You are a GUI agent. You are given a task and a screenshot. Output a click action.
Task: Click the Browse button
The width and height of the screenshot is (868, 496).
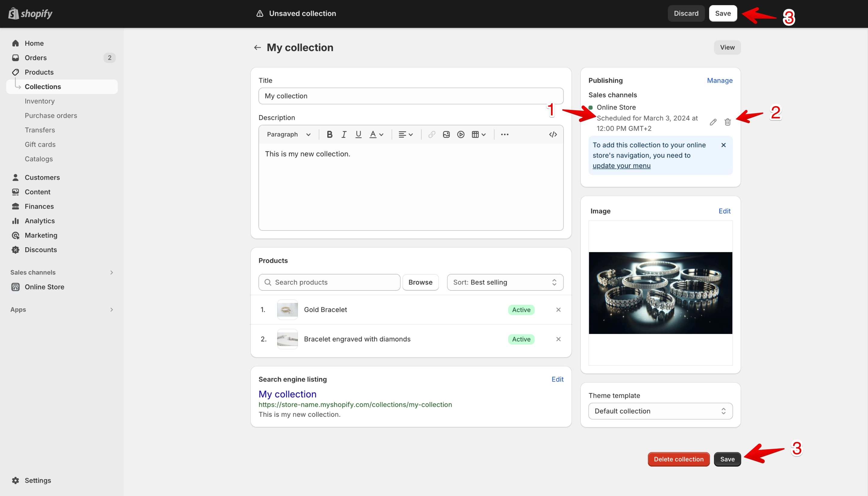click(x=420, y=282)
